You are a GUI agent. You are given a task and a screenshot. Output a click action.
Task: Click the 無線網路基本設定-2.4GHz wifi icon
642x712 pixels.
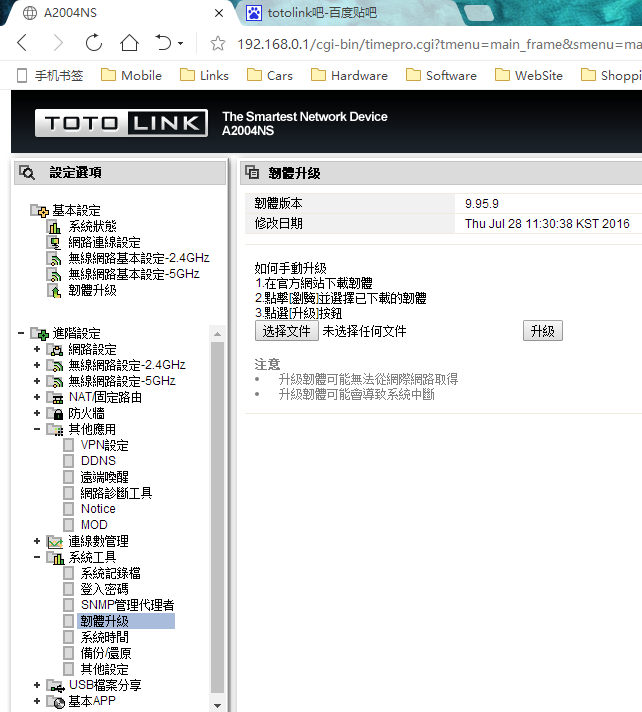click(x=54, y=259)
